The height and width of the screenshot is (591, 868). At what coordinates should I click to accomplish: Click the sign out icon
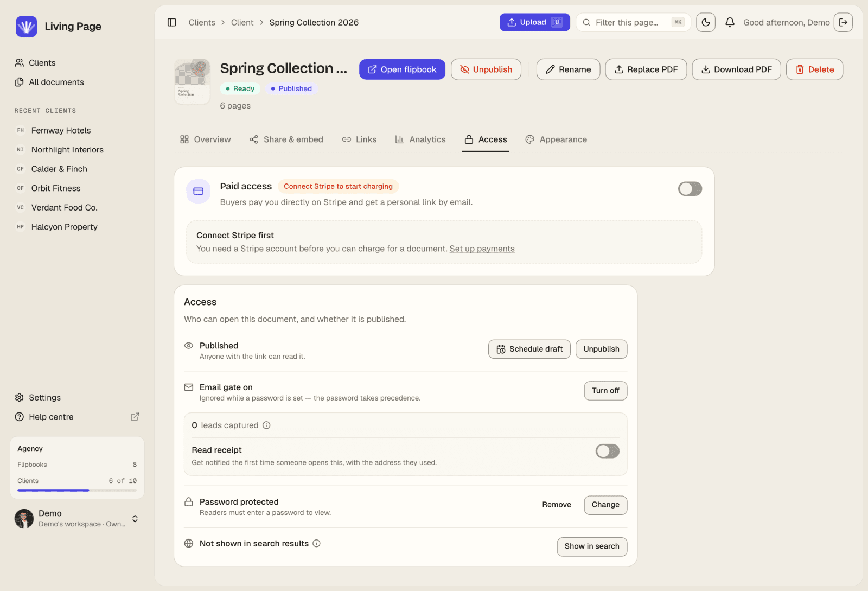click(x=843, y=22)
